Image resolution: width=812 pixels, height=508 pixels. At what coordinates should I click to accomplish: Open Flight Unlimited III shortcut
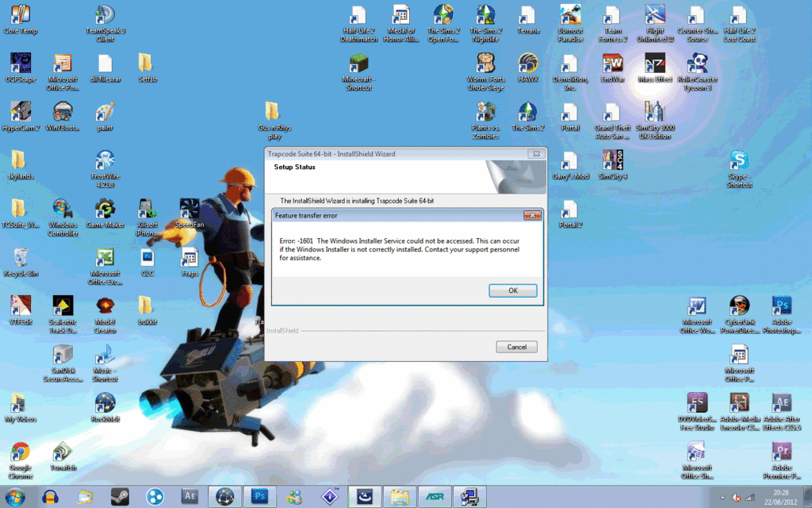coord(654,23)
